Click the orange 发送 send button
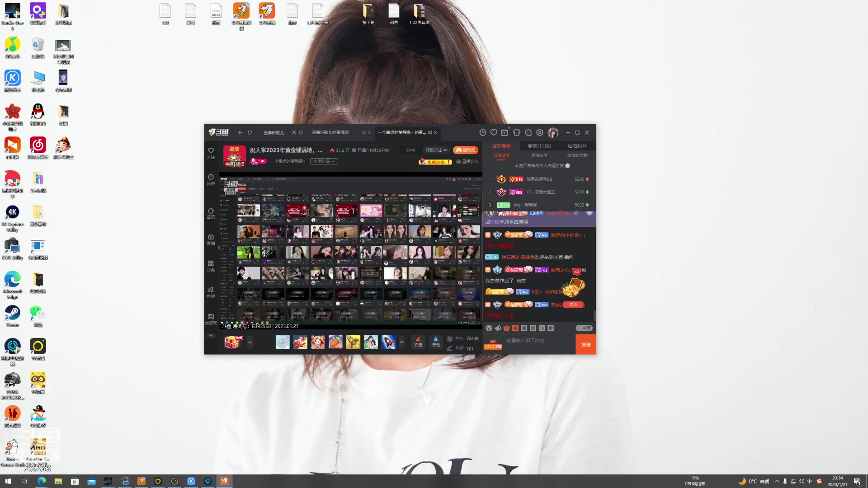 click(x=585, y=344)
